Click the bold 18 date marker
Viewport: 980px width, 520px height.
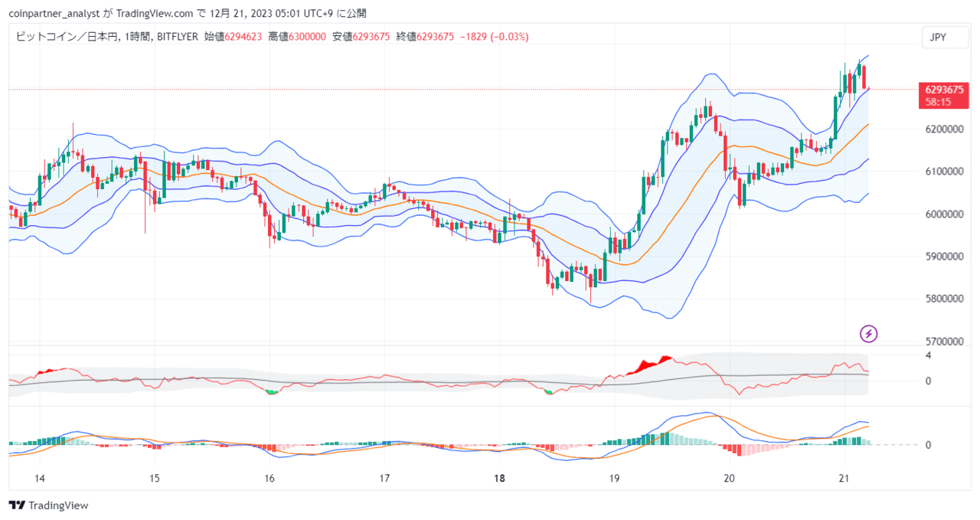click(499, 479)
